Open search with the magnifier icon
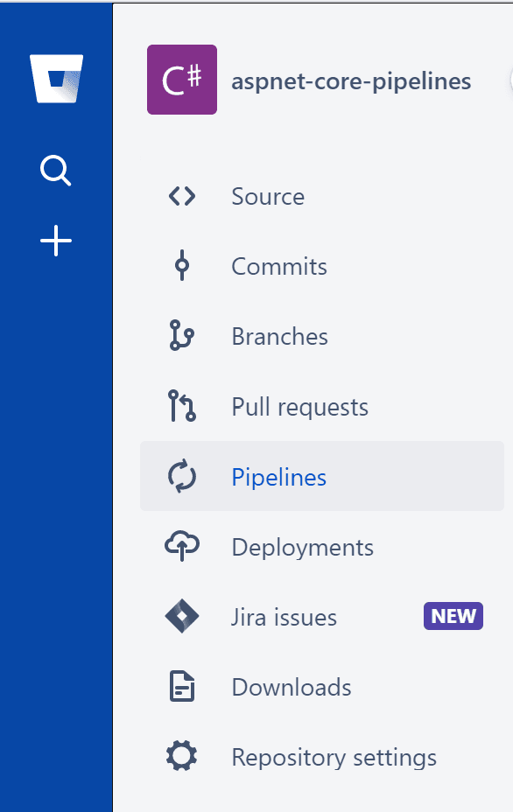This screenshot has width=513, height=812. pyautogui.click(x=55, y=170)
